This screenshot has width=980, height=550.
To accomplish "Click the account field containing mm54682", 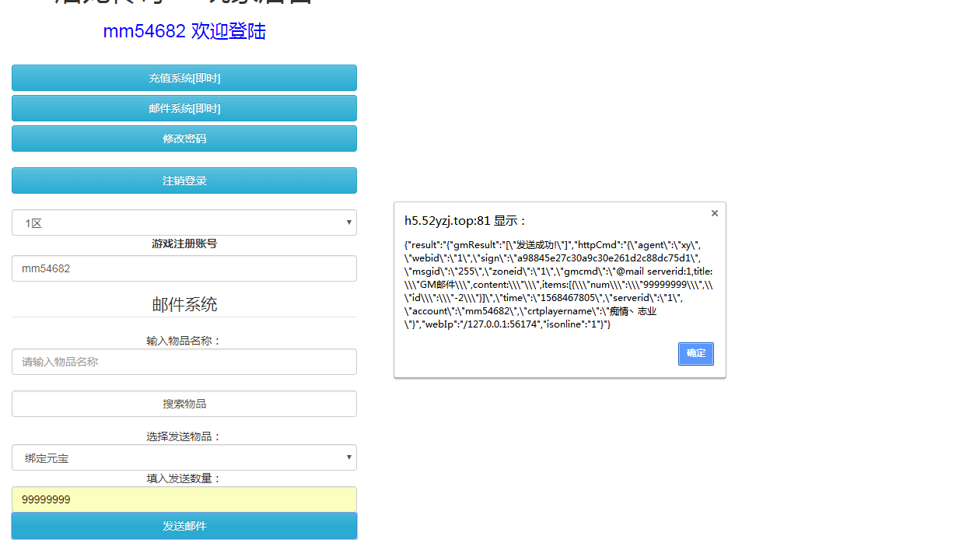I will pyautogui.click(x=184, y=268).
